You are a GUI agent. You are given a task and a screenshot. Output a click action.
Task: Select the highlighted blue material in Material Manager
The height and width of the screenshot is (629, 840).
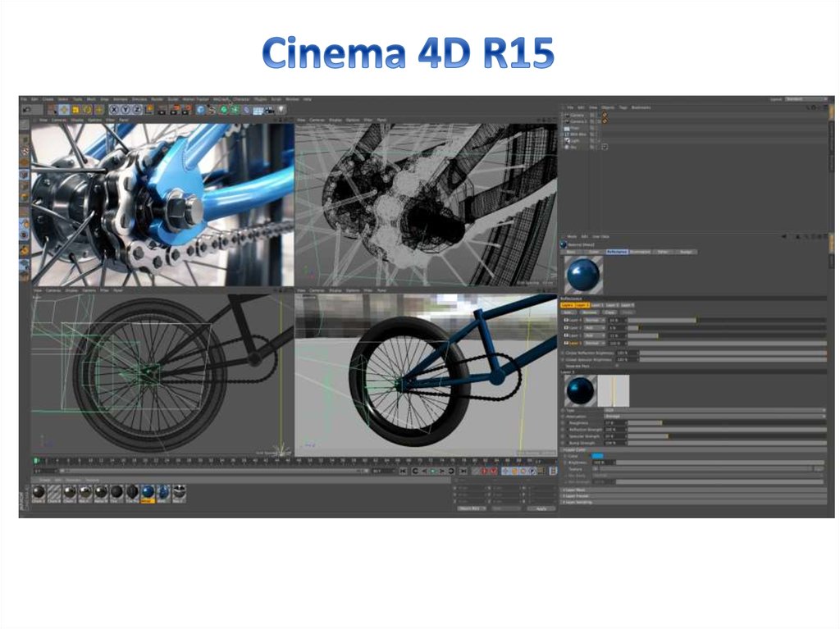click(148, 492)
